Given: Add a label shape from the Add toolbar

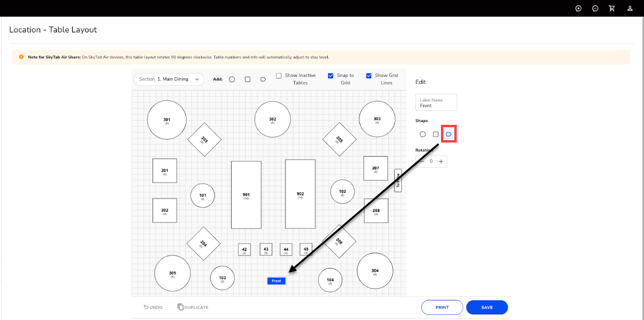Looking at the screenshot, I should click(263, 79).
